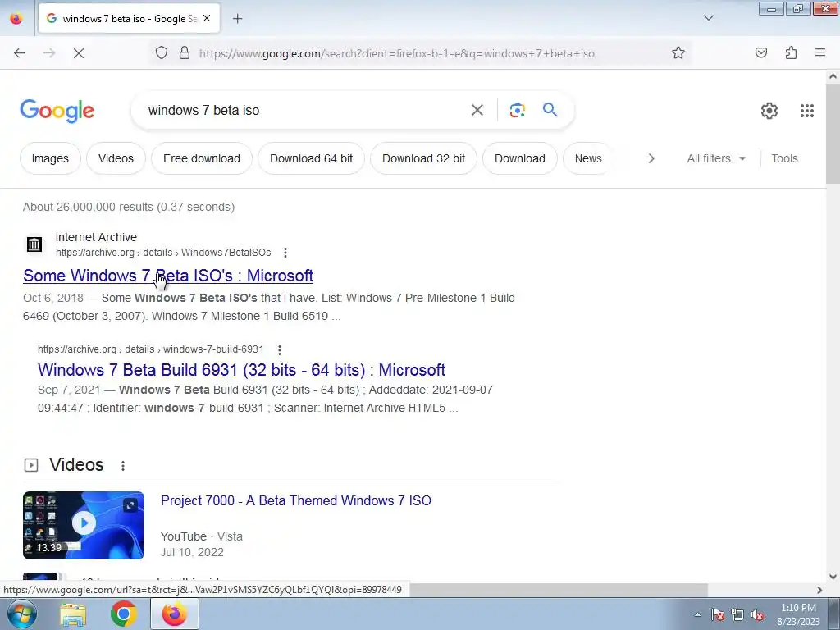This screenshot has width=840, height=630.
Task: Click the muted volume tray icon
Action: pos(757,614)
